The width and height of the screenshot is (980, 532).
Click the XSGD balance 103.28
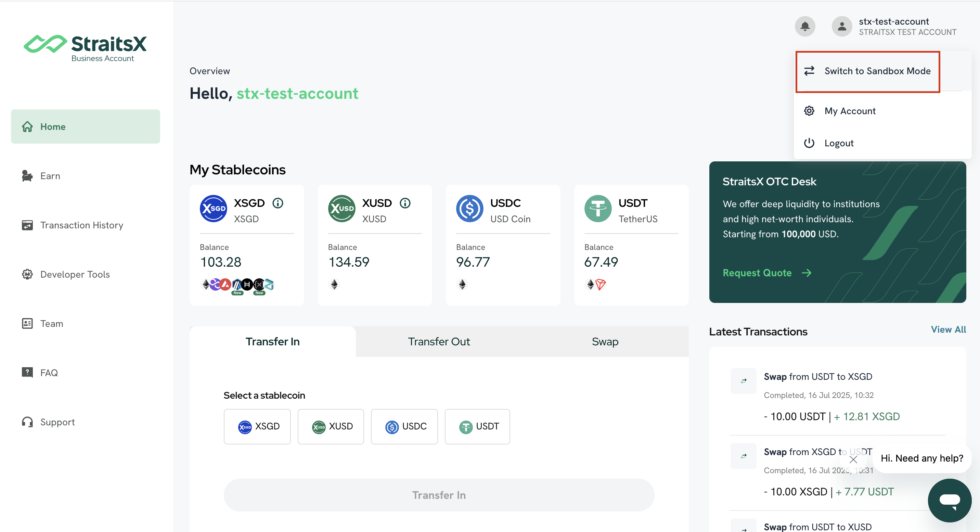tap(221, 262)
